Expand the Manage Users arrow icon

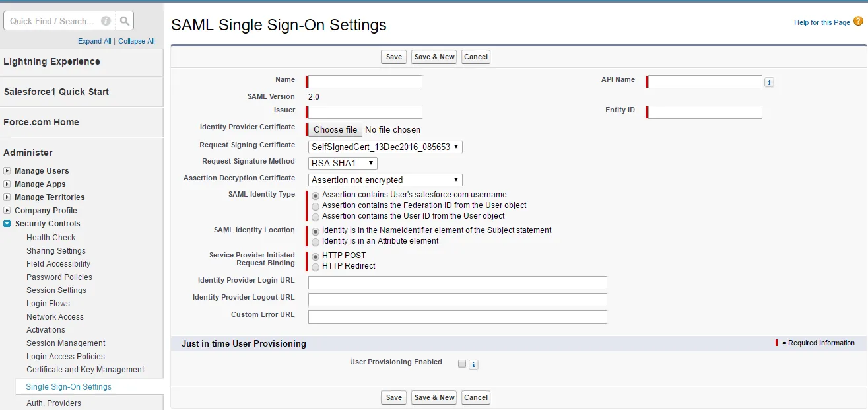(x=7, y=171)
